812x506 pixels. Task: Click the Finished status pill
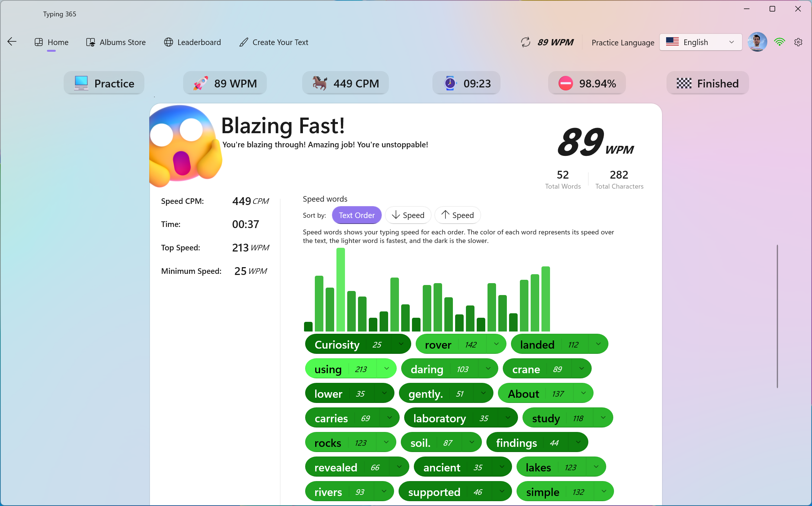pyautogui.click(x=707, y=83)
